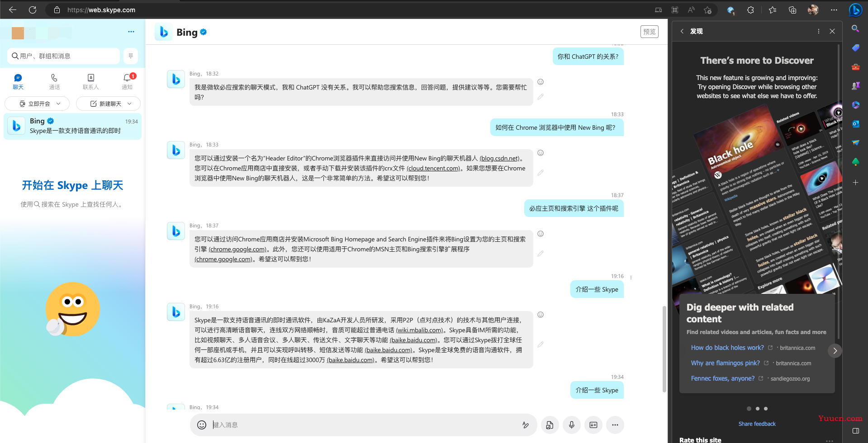The height and width of the screenshot is (443, 868).
Task: Open browser profile avatar
Action: (813, 9)
